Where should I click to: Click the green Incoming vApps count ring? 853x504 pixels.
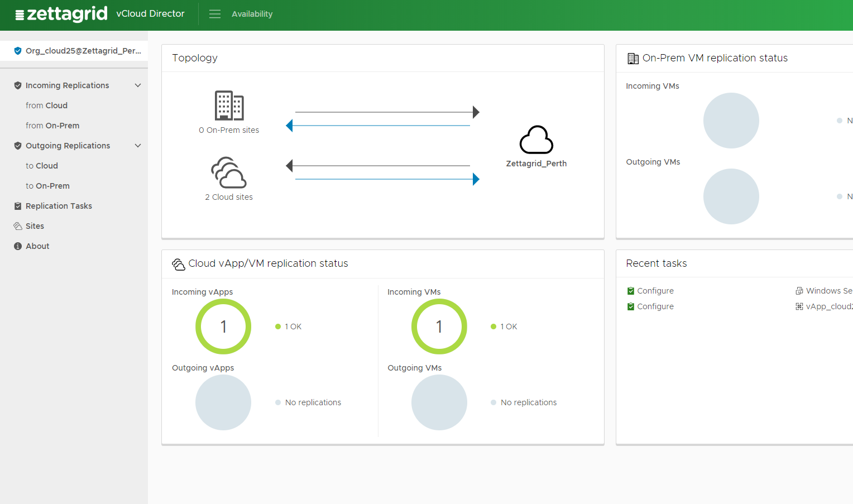pyautogui.click(x=223, y=327)
